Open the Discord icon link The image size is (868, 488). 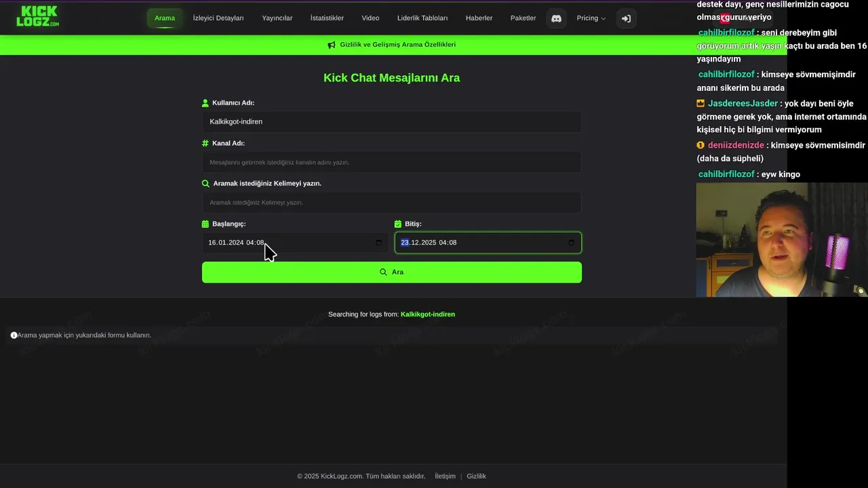[x=556, y=18]
